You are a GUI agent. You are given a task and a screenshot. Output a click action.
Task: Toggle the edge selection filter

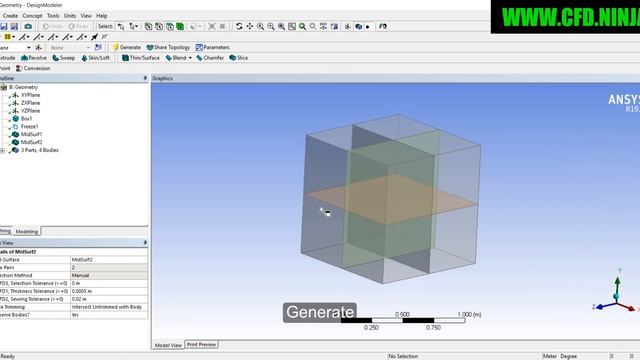159,27
